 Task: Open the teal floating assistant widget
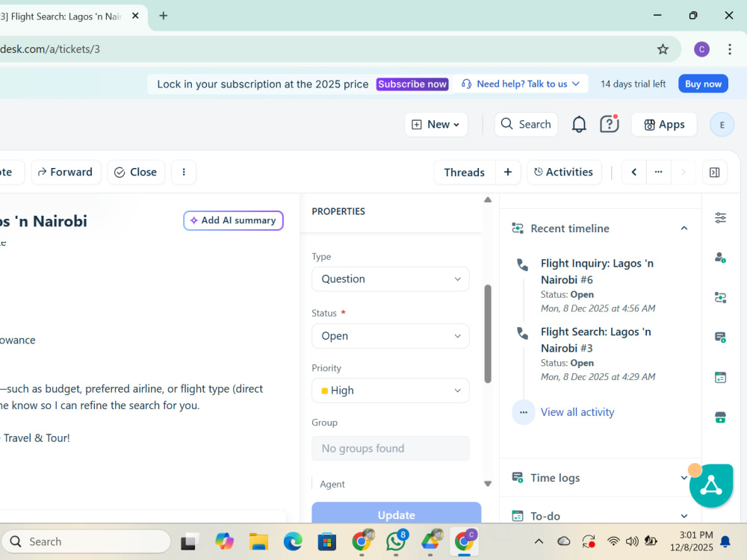pos(711,486)
